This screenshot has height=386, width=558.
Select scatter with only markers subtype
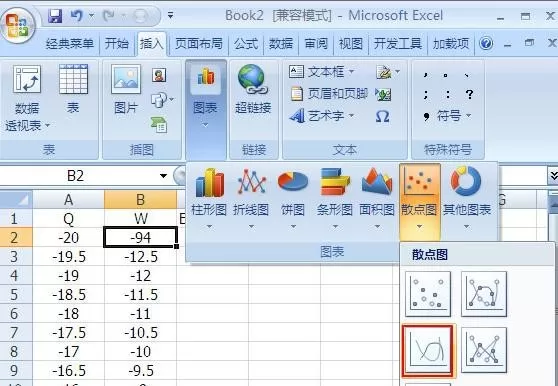428,294
